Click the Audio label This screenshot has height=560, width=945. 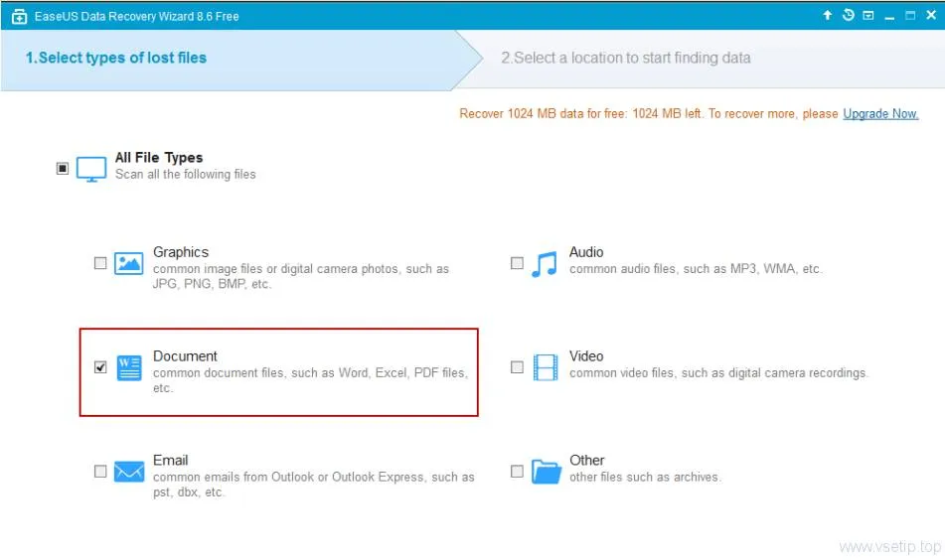(x=586, y=252)
